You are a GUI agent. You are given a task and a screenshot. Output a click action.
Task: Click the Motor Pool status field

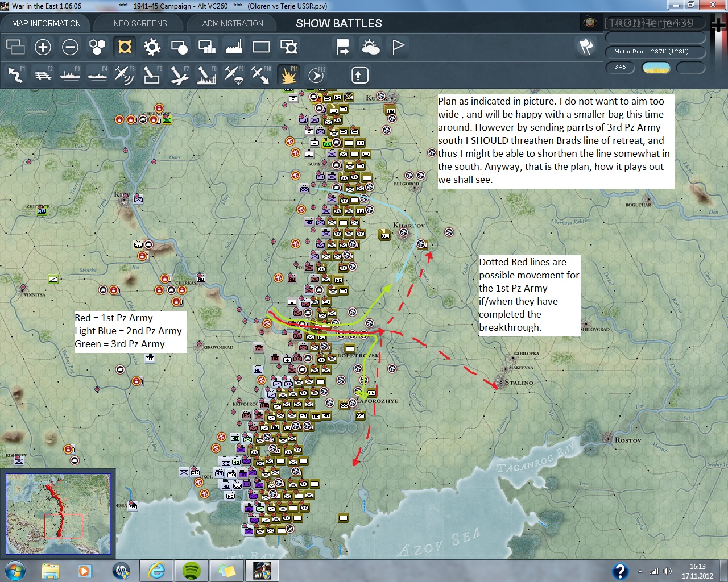pyautogui.click(x=655, y=52)
